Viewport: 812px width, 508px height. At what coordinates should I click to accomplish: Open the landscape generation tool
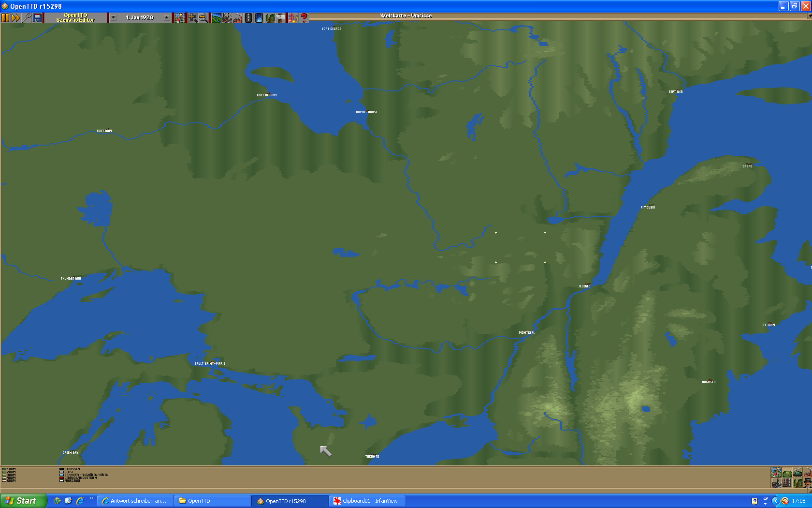point(216,18)
